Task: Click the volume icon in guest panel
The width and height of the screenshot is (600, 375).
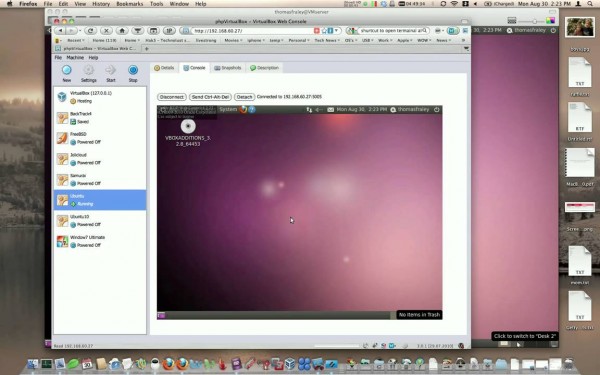Action: [319, 110]
